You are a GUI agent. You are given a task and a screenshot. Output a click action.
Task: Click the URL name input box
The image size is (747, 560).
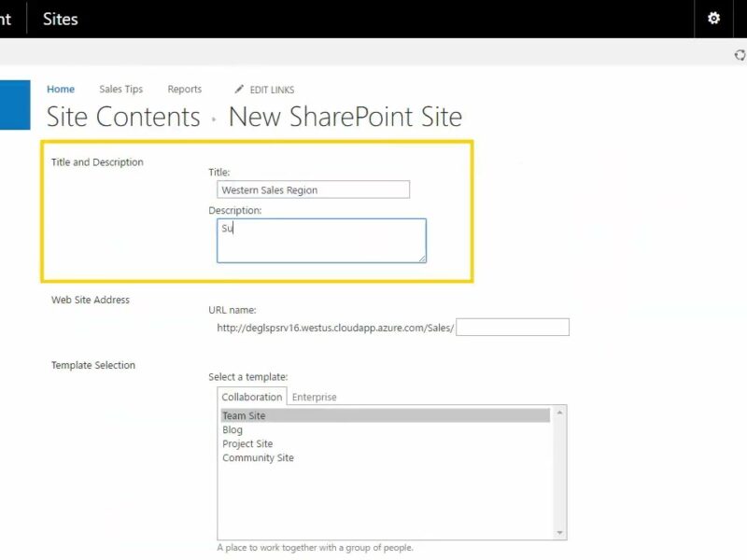click(513, 328)
